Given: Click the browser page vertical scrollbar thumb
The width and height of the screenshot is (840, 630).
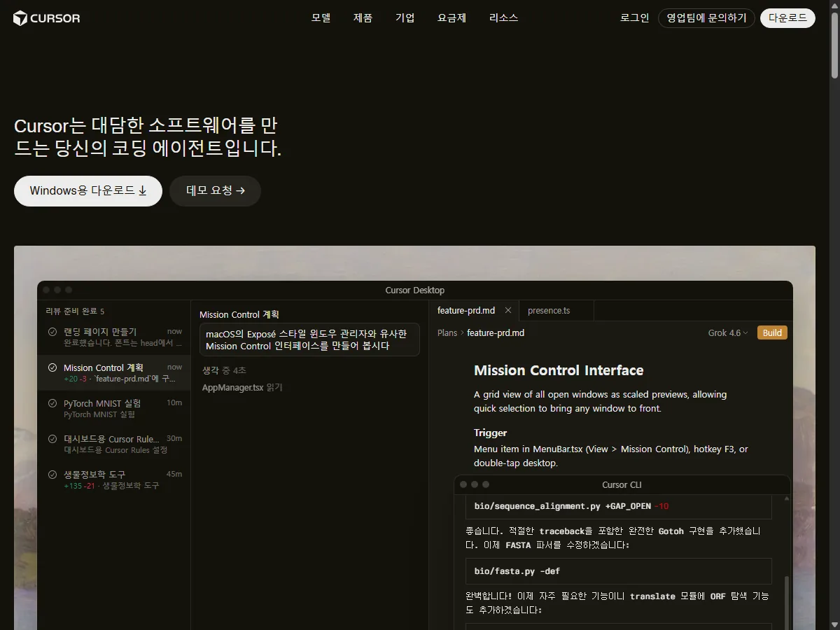Looking at the screenshot, I should click(x=834, y=45).
